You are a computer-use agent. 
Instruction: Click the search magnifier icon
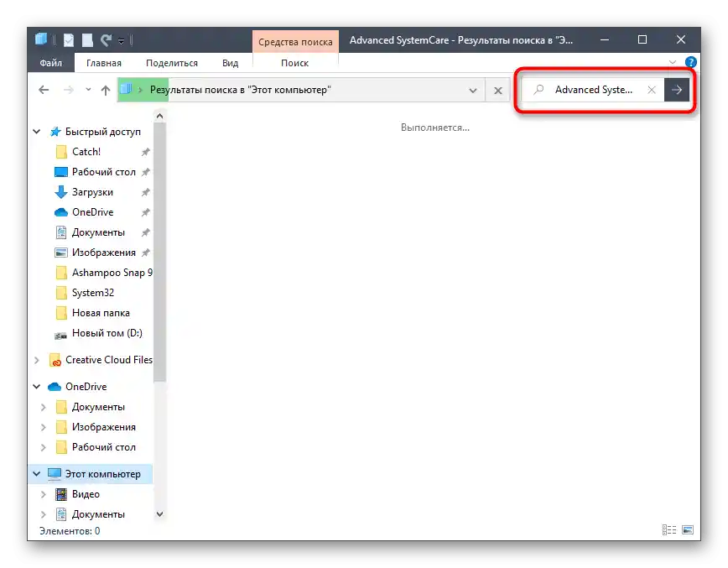pyautogui.click(x=538, y=89)
